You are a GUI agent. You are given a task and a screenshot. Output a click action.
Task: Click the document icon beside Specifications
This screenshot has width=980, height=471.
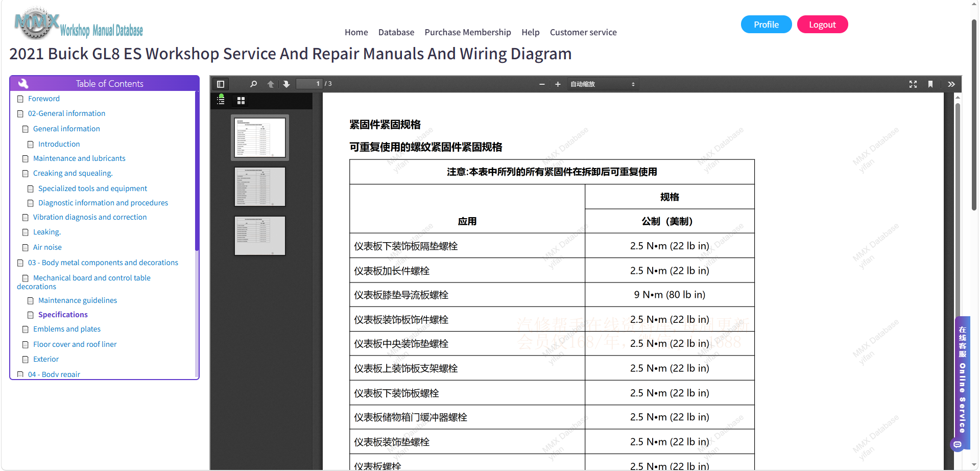[31, 315]
